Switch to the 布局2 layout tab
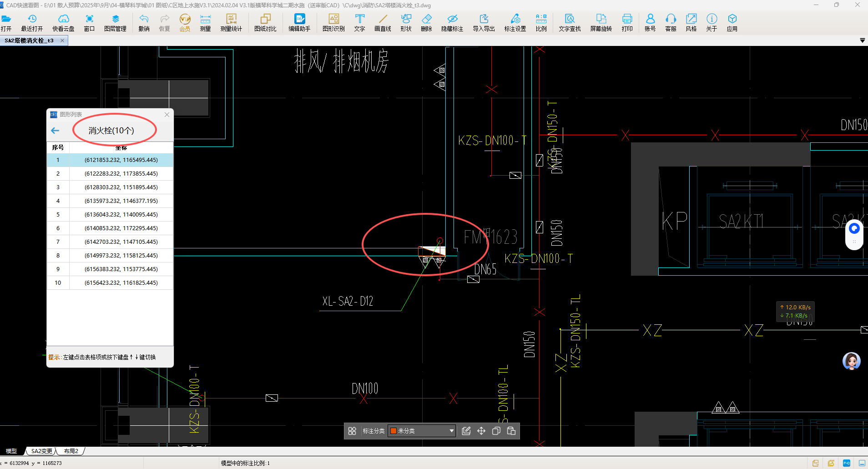 coord(71,451)
